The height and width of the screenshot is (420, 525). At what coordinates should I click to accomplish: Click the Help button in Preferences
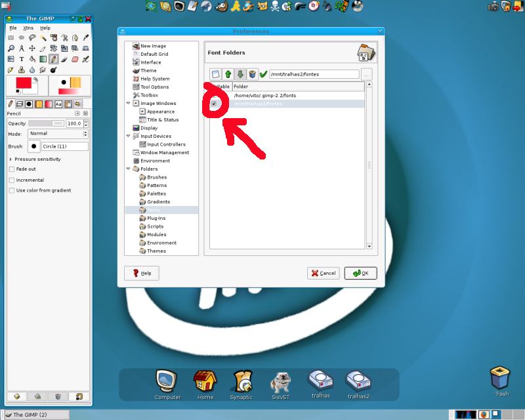tap(142, 273)
